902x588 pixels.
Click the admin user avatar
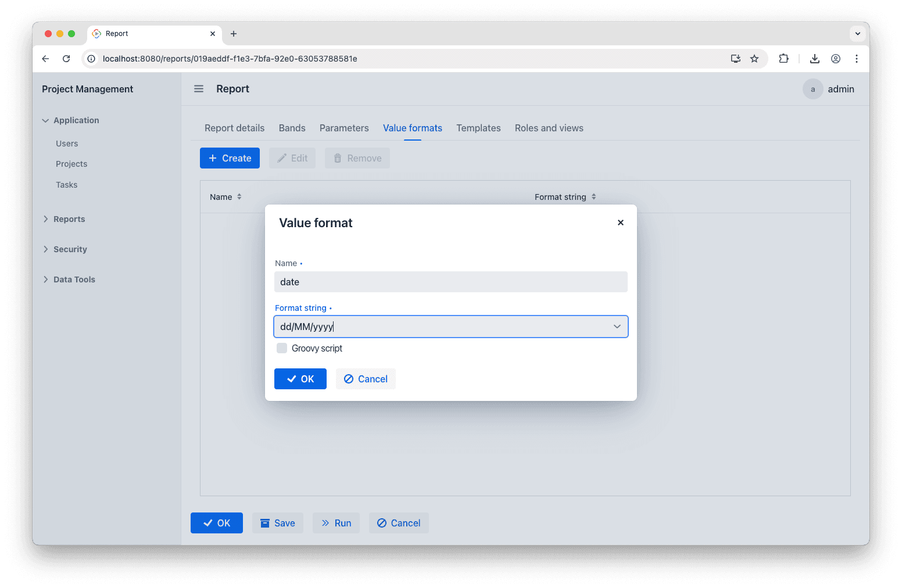tap(812, 89)
